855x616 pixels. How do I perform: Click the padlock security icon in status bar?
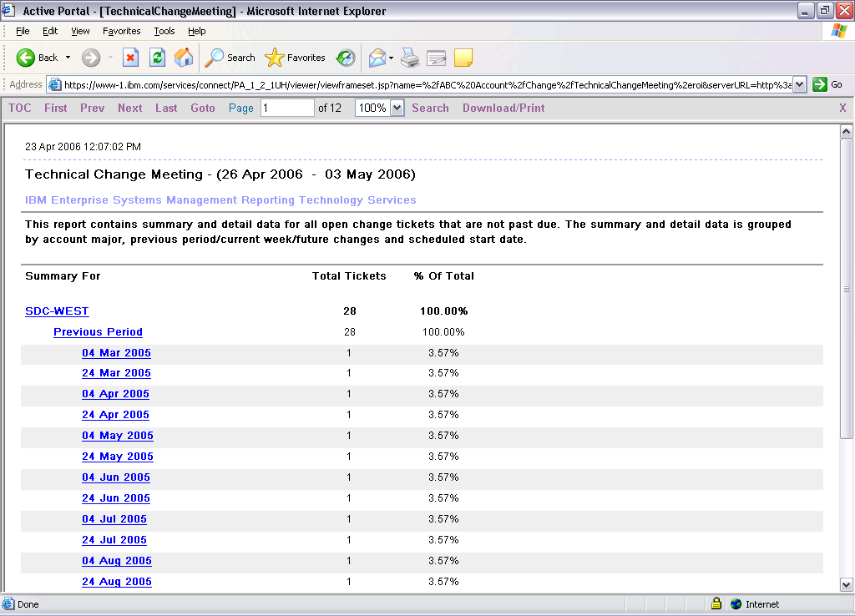pos(716,603)
